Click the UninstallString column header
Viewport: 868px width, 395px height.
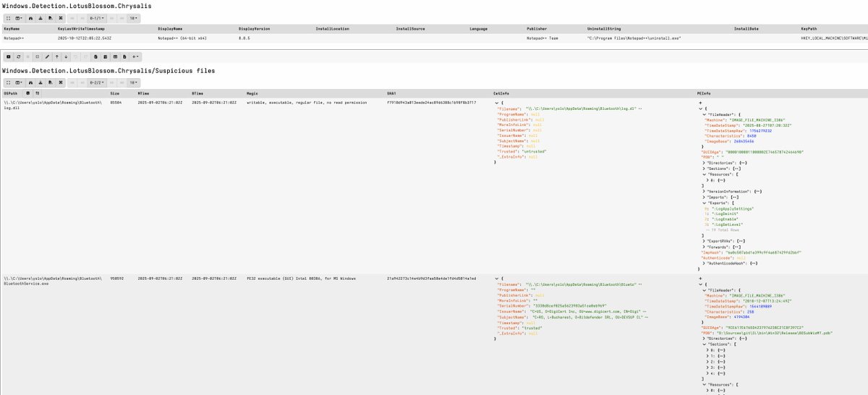tap(603, 29)
